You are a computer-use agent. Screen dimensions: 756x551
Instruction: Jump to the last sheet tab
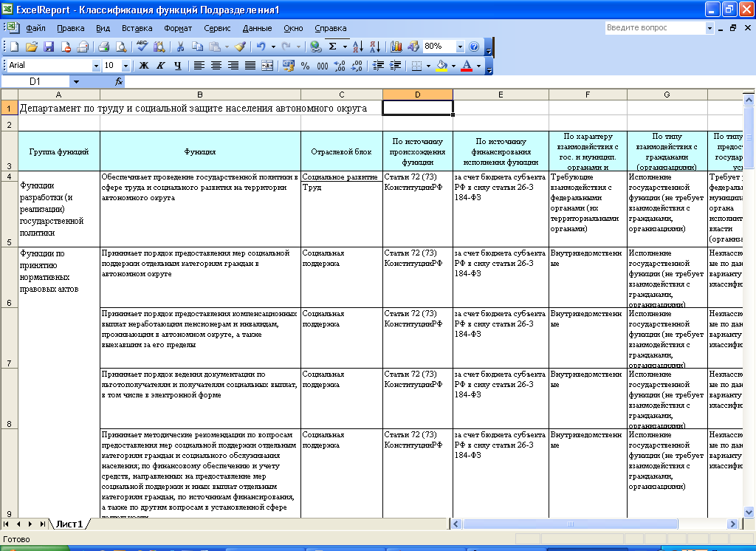pos(42,524)
